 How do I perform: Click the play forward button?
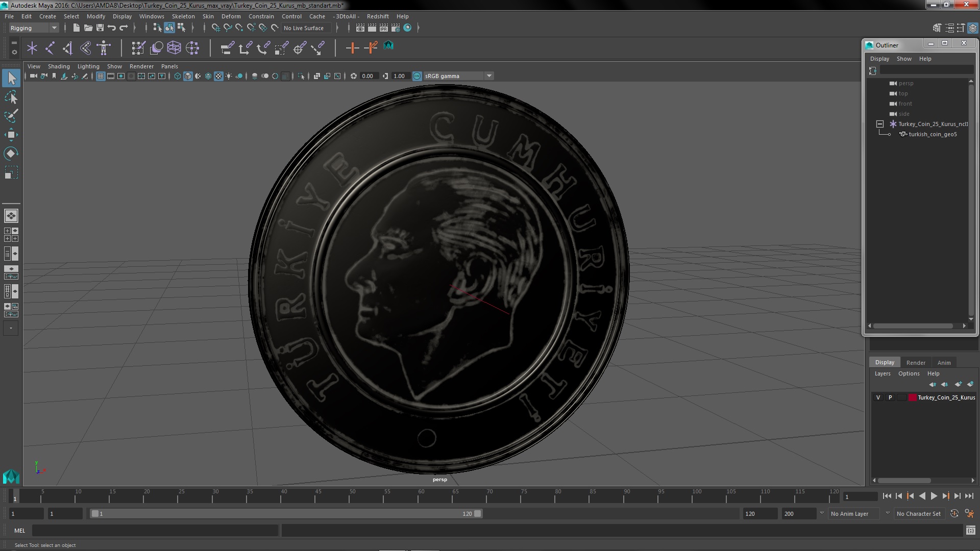click(934, 496)
